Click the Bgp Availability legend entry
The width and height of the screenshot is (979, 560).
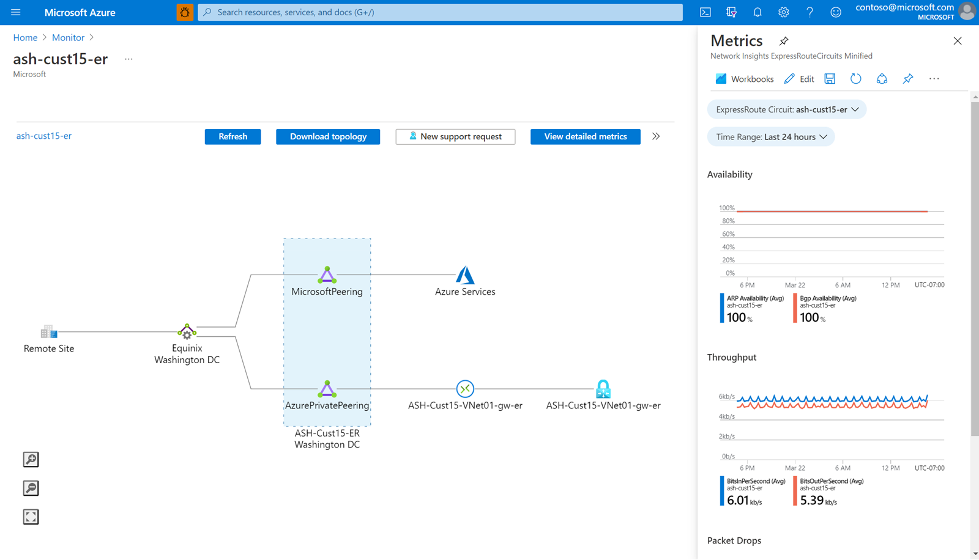[825, 309]
